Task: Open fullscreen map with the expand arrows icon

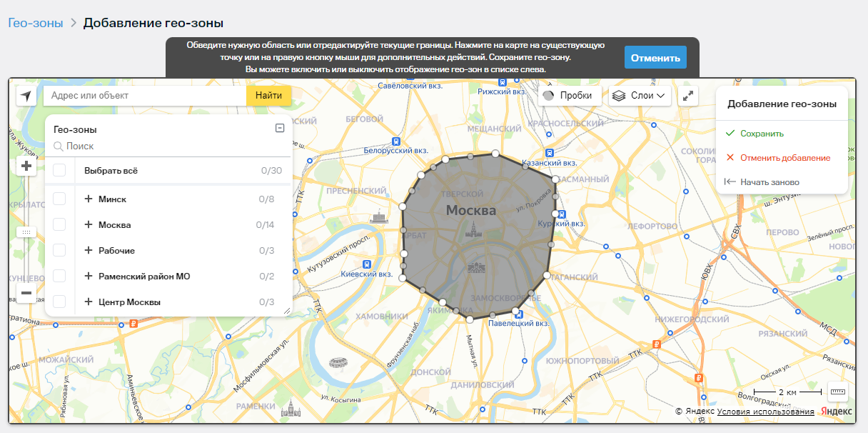Action: tap(688, 96)
